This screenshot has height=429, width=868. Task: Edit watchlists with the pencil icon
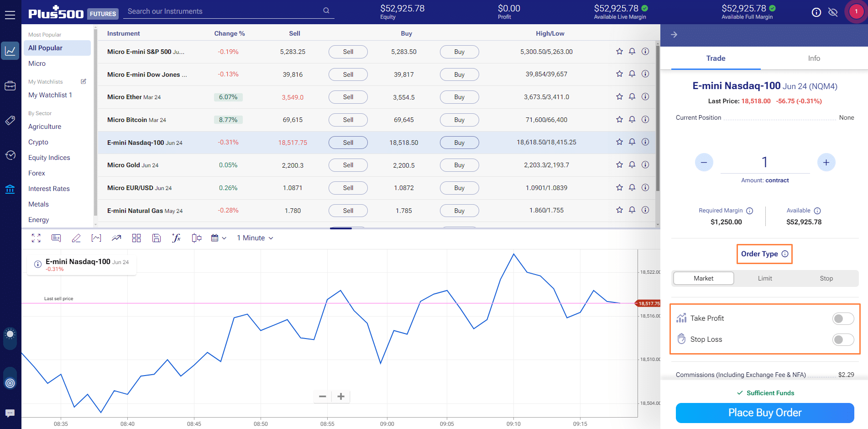tap(84, 81)
